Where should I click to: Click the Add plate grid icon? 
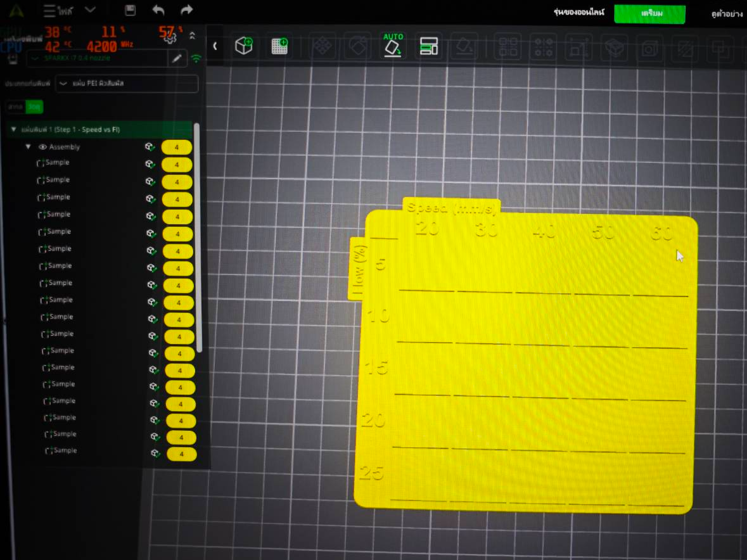(x=279, y=46)
